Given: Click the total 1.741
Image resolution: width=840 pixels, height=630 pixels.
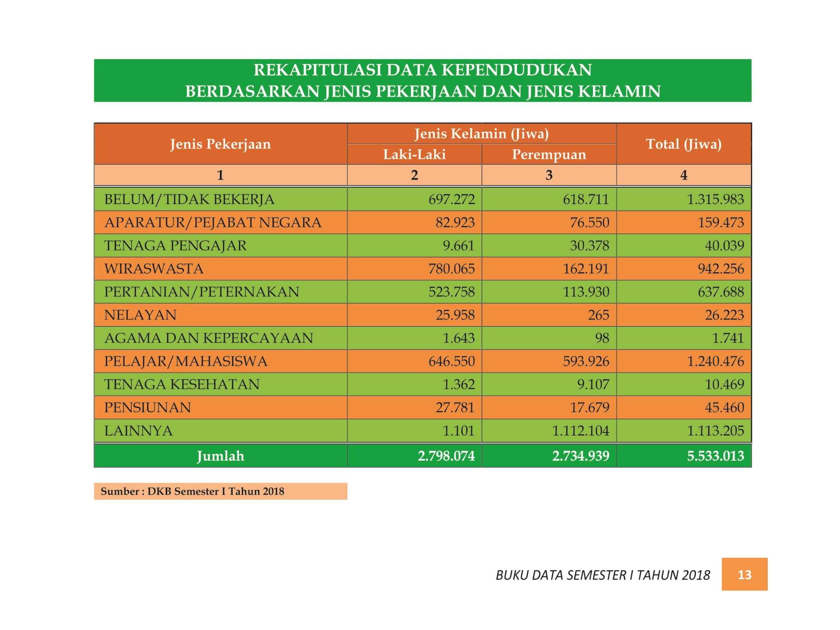Looking at the screenshot, I should pyautogui.click(x=728, y=338).
